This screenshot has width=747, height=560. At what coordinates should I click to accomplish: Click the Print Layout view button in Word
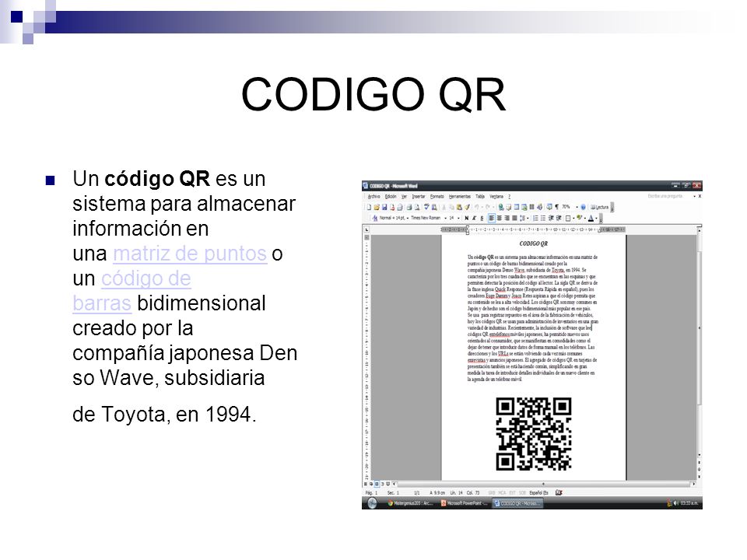377,484
